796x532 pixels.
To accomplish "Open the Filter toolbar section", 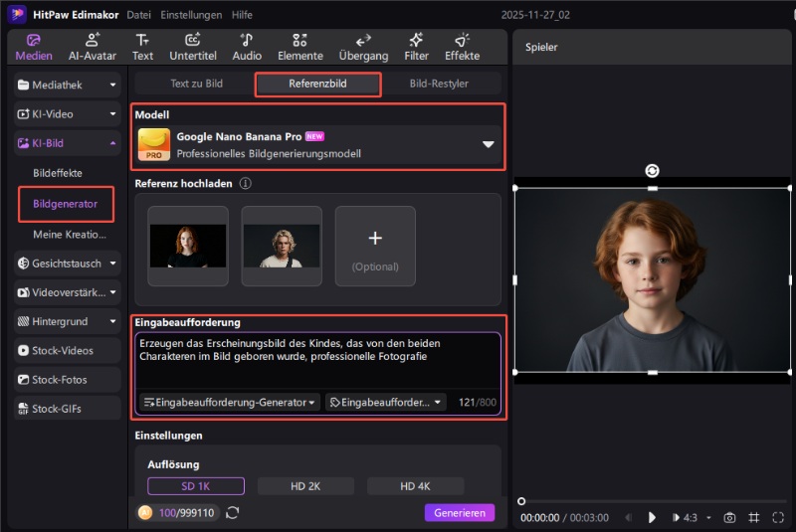I will (x=416, y=46).
